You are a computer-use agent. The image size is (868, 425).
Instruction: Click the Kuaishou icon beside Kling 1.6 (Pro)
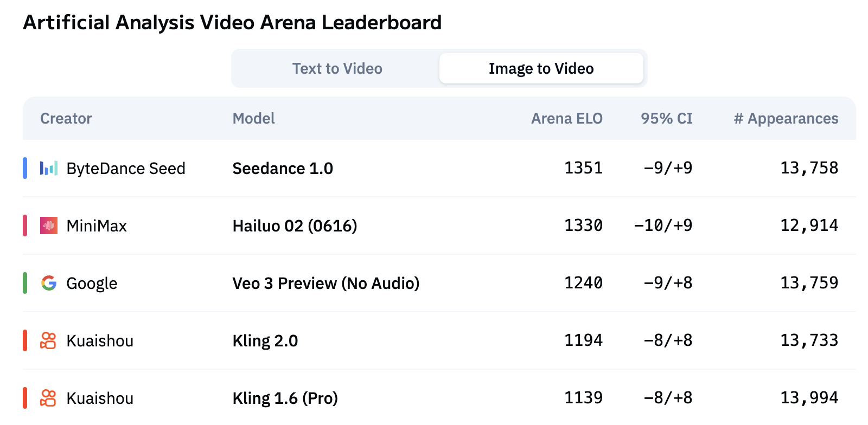48,398
